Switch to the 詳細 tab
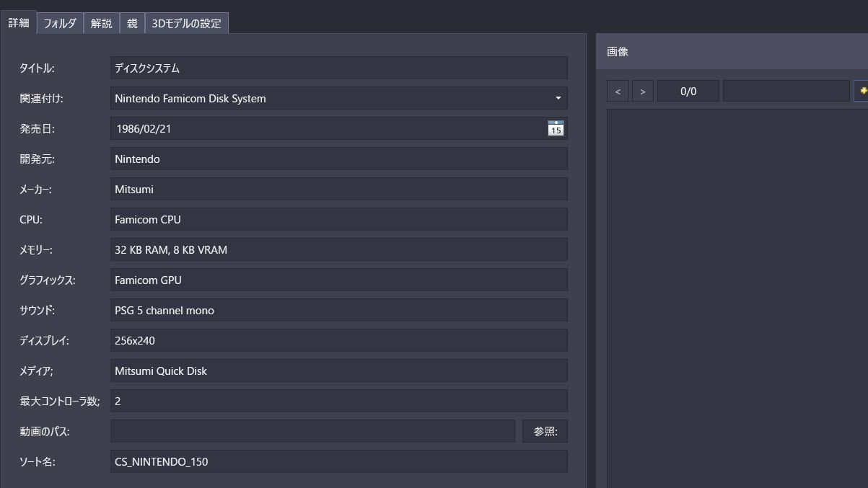The height and width of the screenshot is (488, 868). tap(19, 22)
